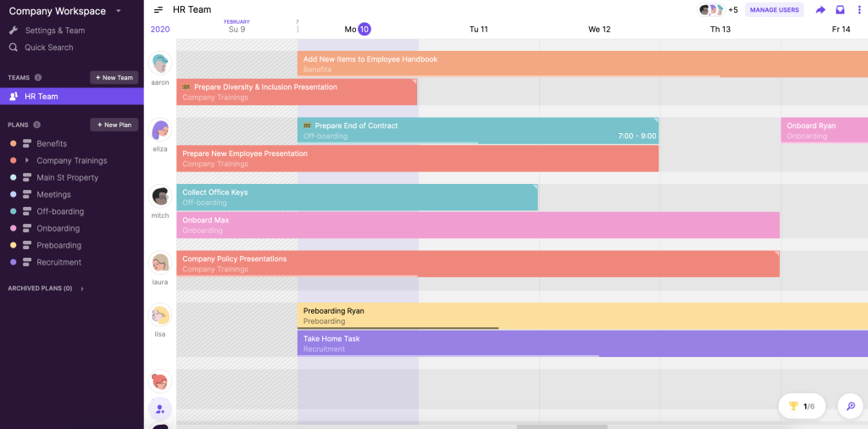The image size is (868, 429).
Task: Open Add New Items to Employee Handbook task
Action: click(582, 64)
